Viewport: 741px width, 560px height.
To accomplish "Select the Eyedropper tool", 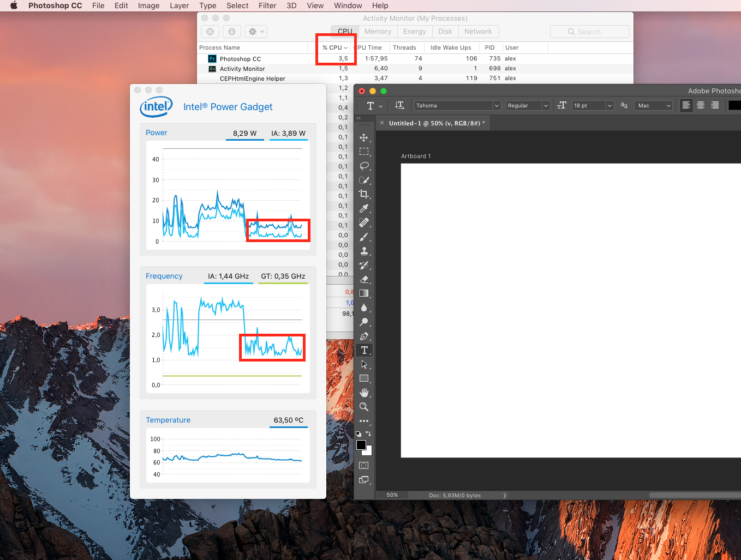I will (364, 208).
